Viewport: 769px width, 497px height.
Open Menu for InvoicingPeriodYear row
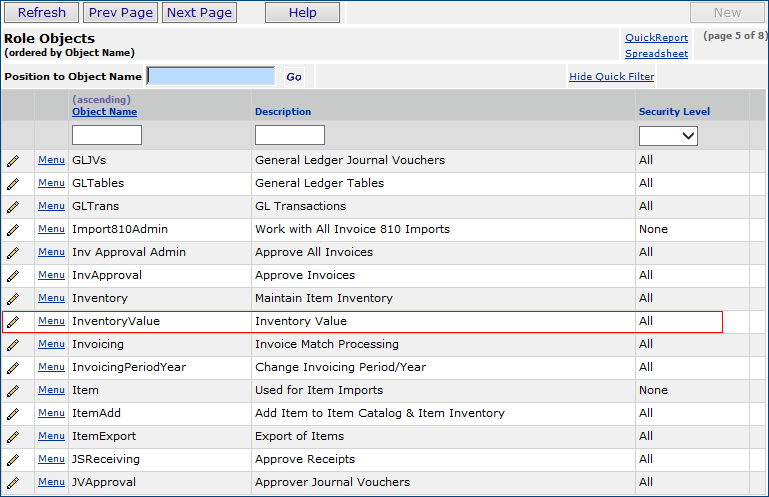click(51, 367)
